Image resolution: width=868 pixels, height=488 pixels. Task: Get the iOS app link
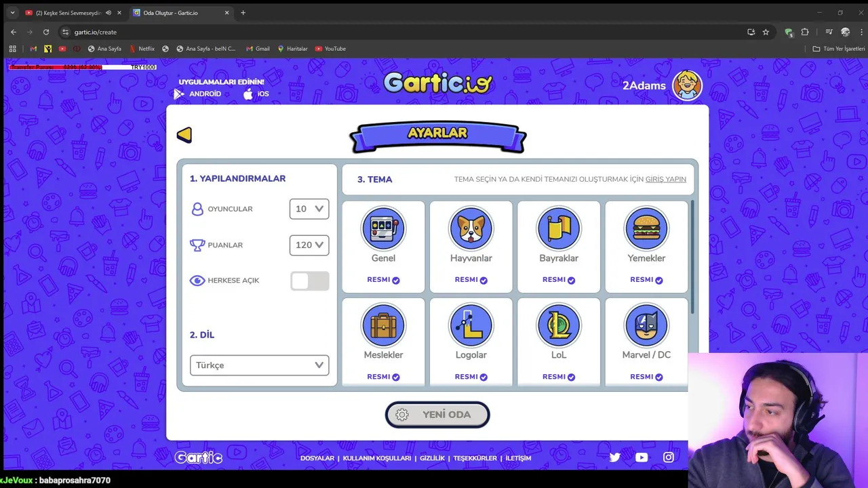tap(256, 94)
